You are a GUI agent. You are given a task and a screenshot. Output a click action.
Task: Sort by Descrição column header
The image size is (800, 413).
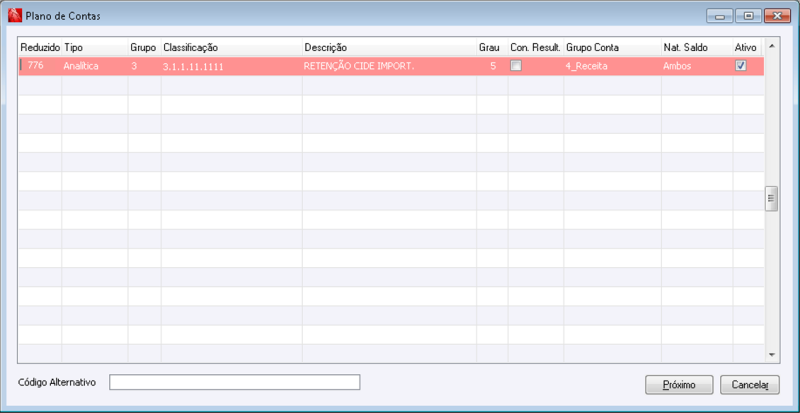tap(389, 47)
